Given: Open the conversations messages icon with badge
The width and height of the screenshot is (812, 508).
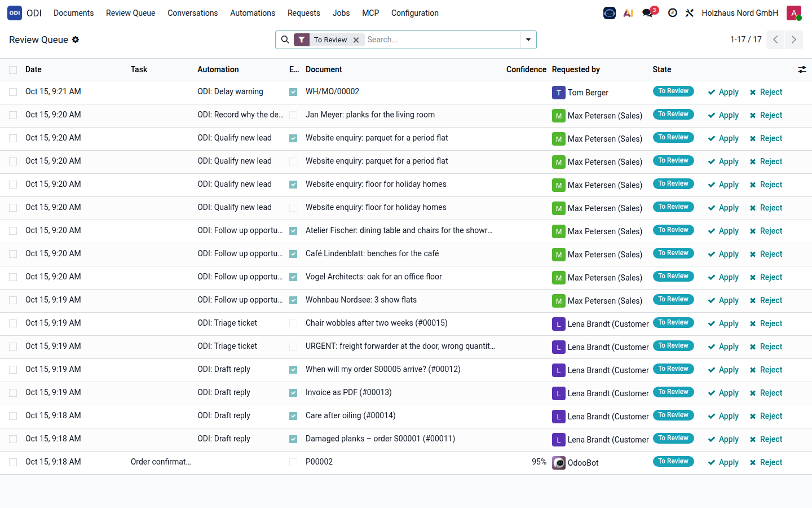Looking at the screenshot, I should click(648, 13).
